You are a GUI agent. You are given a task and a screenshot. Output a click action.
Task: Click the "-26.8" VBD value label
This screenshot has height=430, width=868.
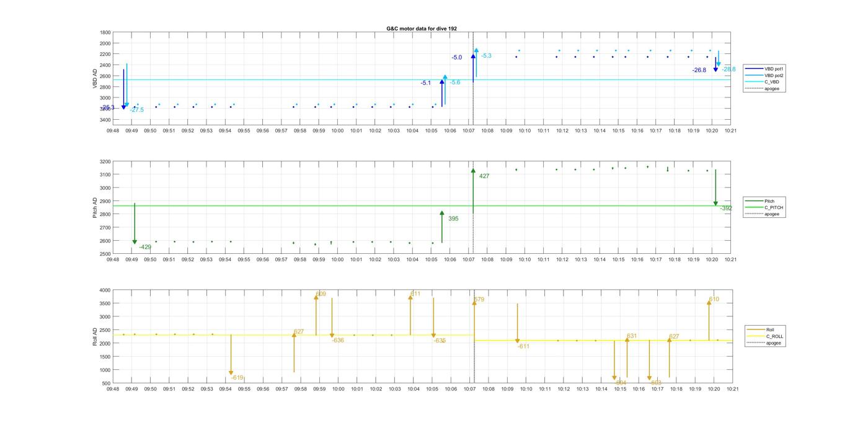coord(699,70)
